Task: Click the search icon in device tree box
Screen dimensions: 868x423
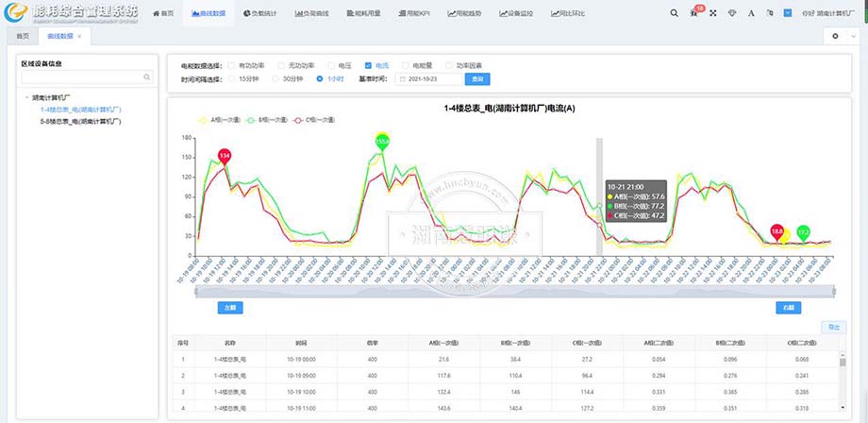Action: 147,77
